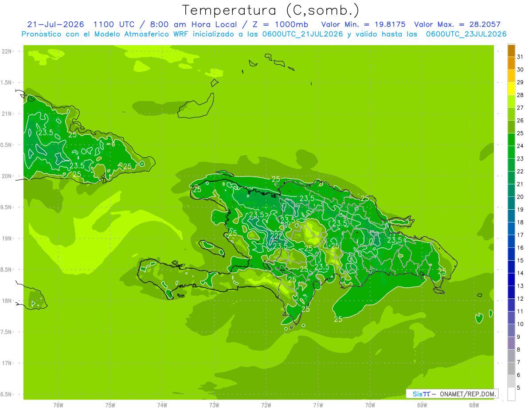Click the '22' contour label in central Haiti
532x411 pixels.
coord(275,235)
